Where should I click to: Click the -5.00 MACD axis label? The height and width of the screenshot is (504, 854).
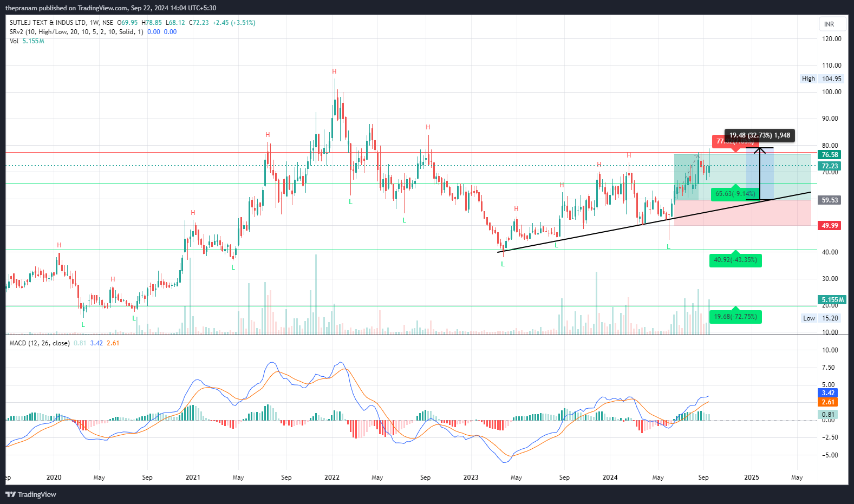pyautogui.click(x=830, y=455)
